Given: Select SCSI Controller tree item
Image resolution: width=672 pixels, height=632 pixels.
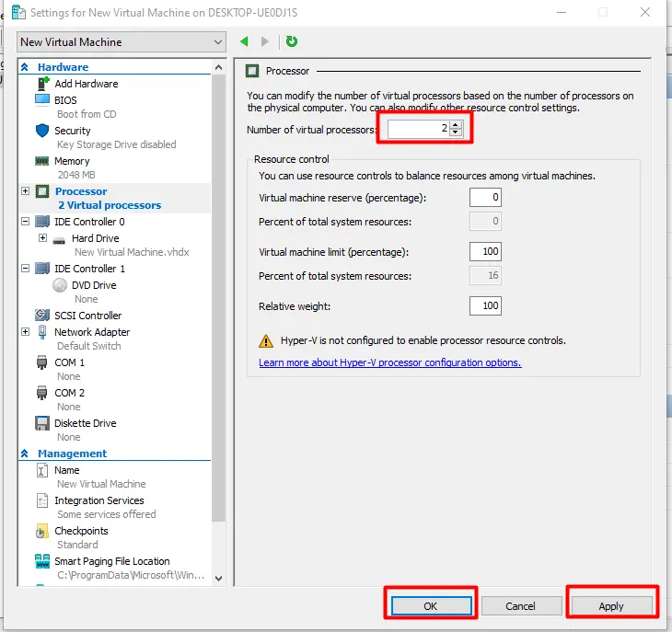Looking at the screenshot, I should (87, 316).
